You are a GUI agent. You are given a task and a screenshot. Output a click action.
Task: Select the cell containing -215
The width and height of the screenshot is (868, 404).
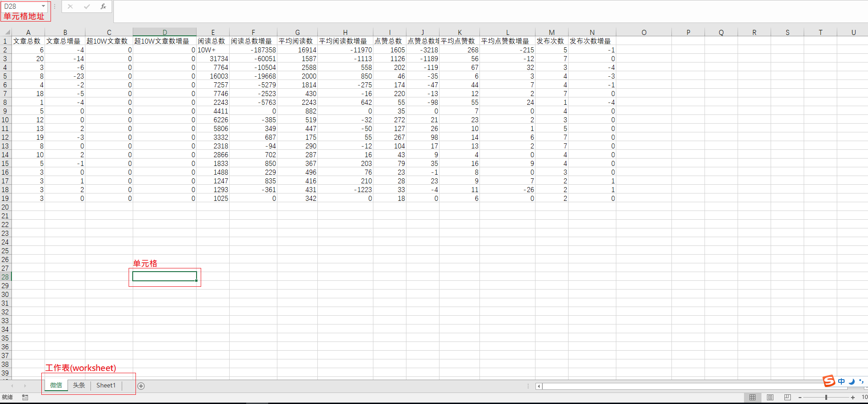coord(507,50)
